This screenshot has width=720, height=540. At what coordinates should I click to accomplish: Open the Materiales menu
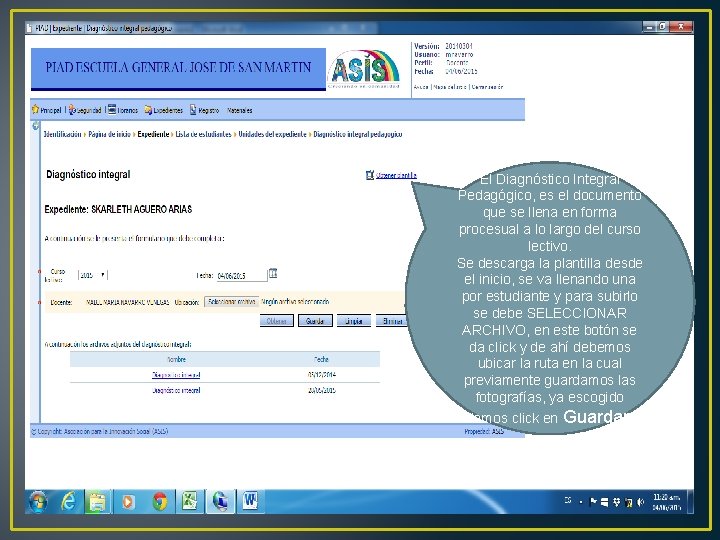coord(240,110)
